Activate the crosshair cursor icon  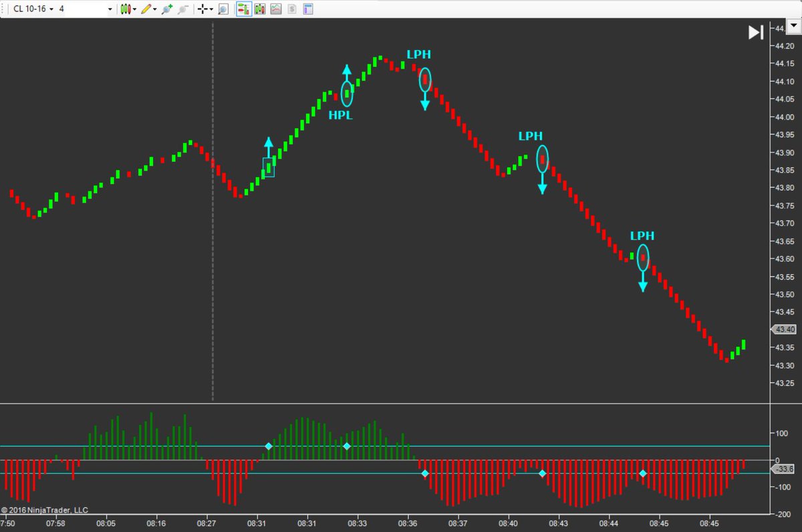[203, 9]
